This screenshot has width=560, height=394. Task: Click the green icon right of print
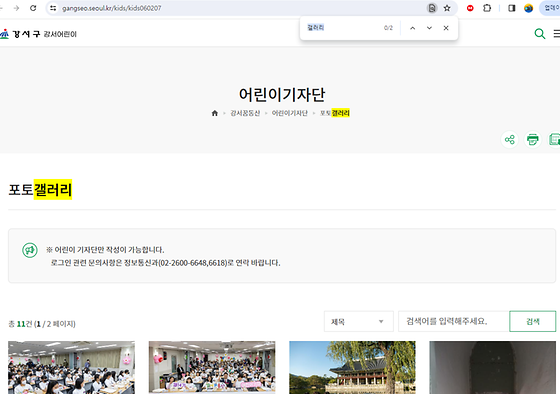pyautogui.click(x=554, y=139)
